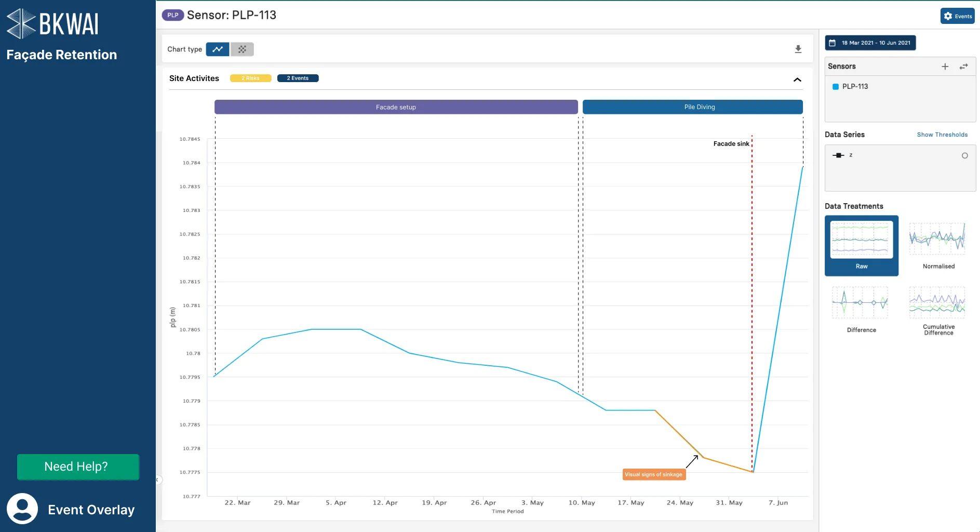980x532 pixels.
Task: Click the Façade Retention project title
Action: [62, 55]
